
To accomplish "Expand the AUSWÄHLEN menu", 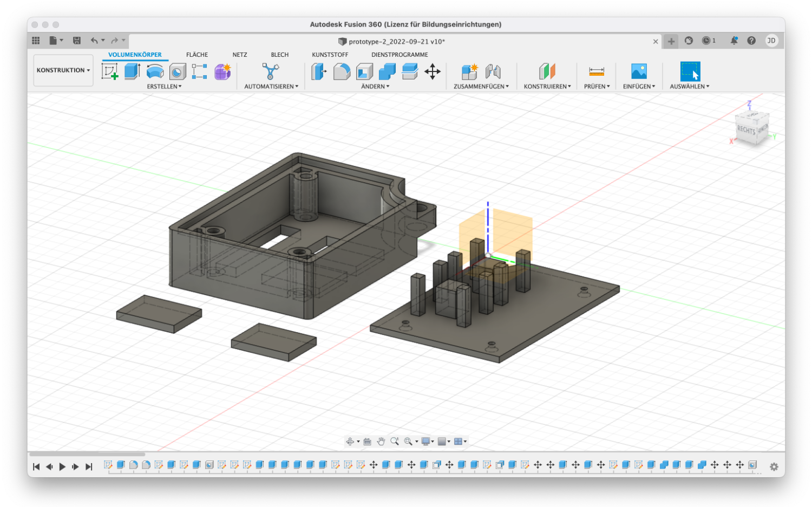I will click(x=690, y=87).
